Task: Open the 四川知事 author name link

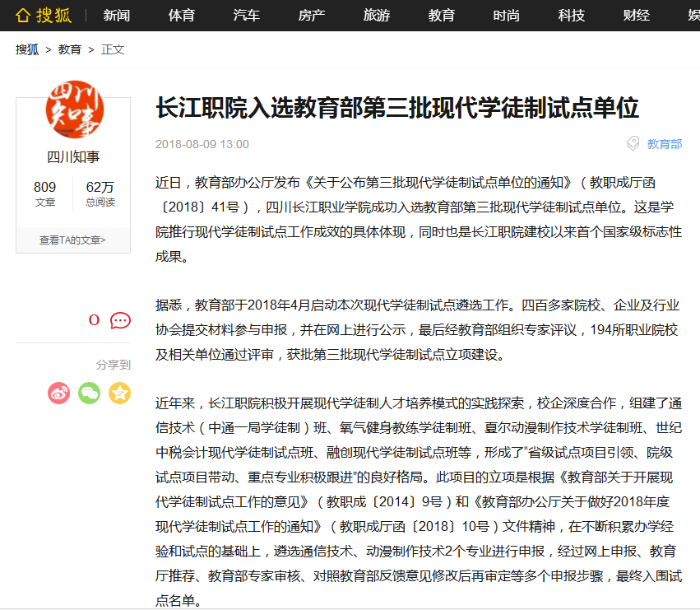Action: [73, 157]
